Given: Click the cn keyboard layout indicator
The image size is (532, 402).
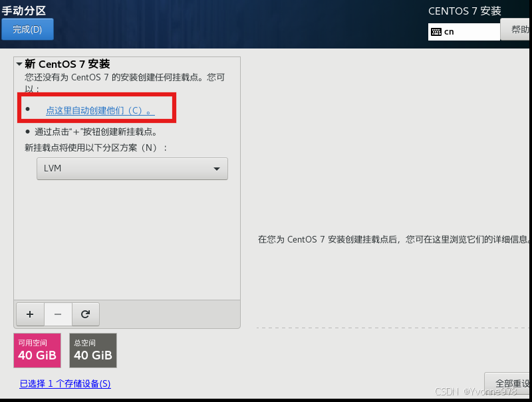Looking at the screenshot, I should (x=464, y=32).
